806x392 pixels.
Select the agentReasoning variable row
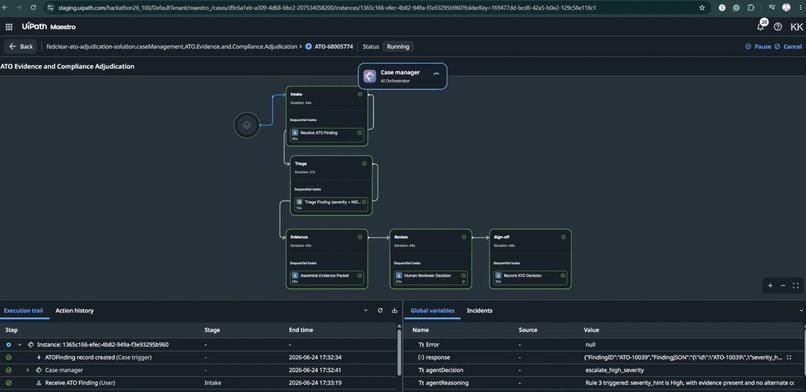click(x=603, y=383)
